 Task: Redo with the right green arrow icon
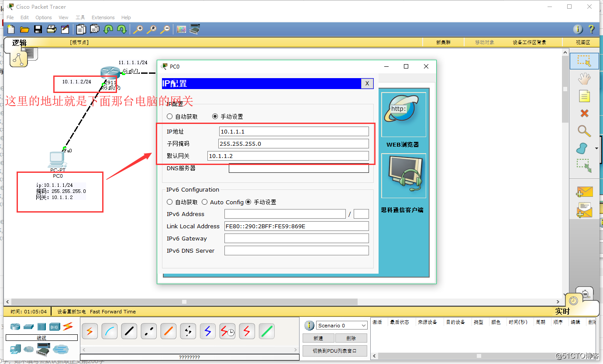121,29
